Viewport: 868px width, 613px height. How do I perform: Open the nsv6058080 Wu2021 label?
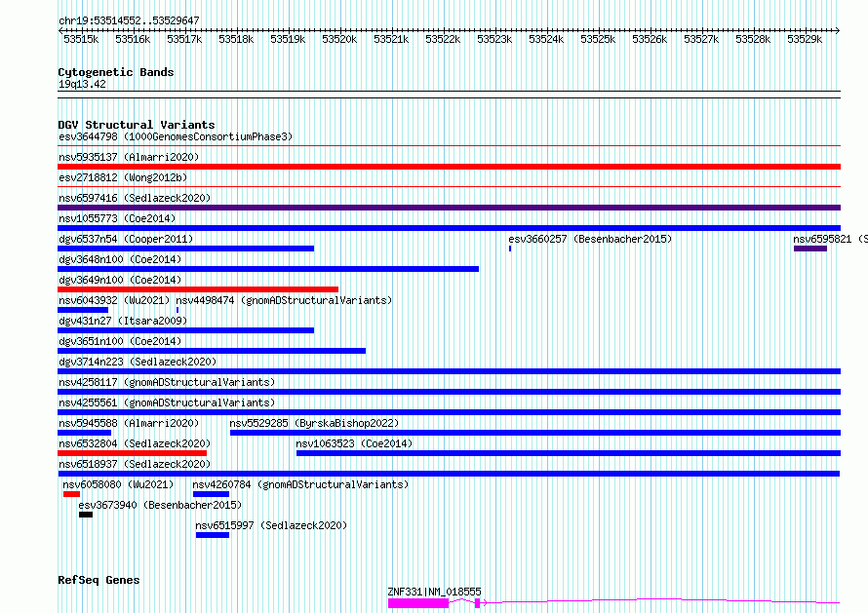118,484
